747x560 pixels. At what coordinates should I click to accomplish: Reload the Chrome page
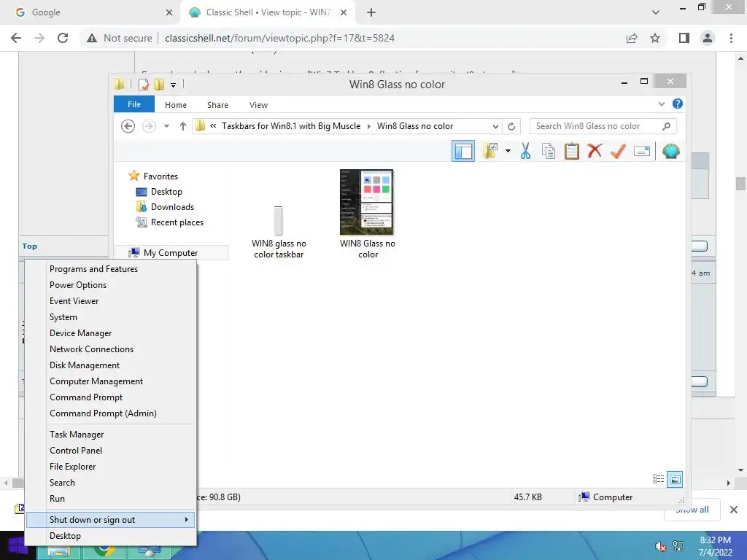tap(63, 38)
